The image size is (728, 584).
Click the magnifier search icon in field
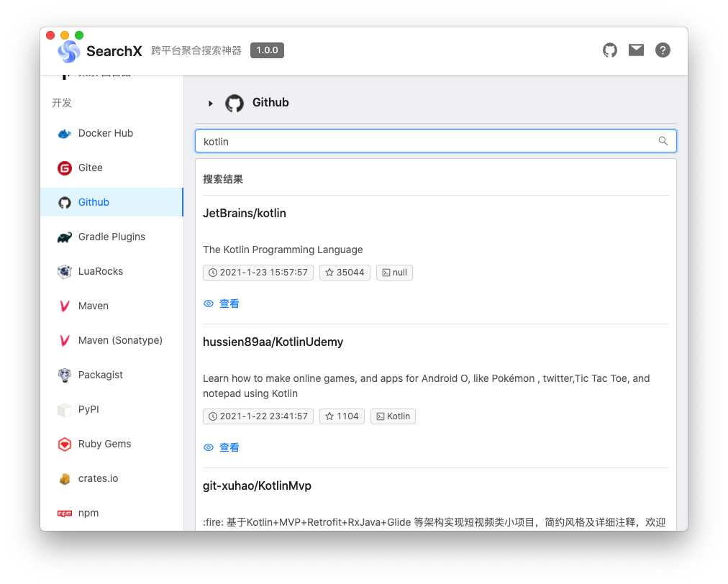[x=663, y=141]
